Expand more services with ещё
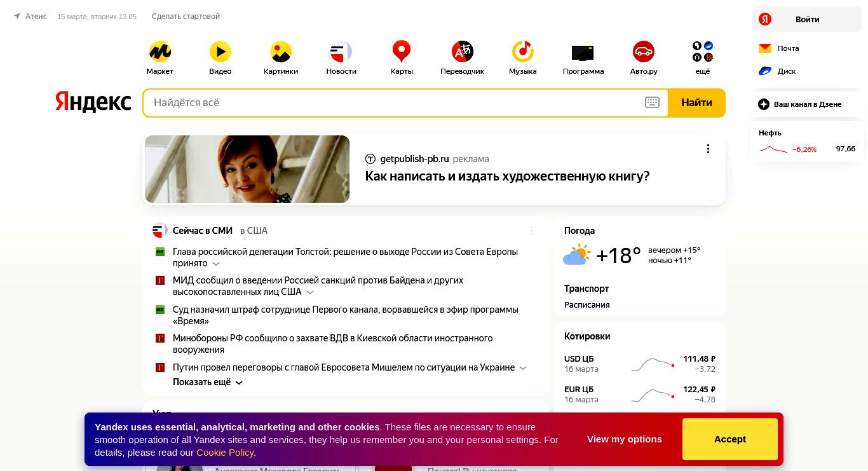 point(703,51)
